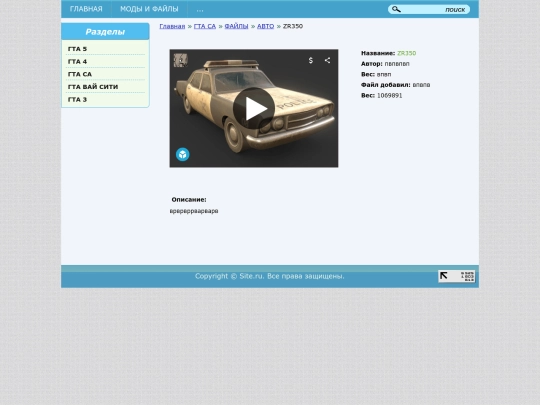Click the counter badge with arrow in the footer
The height and width of the screenshot is (405, 540).
click(456, 276)
